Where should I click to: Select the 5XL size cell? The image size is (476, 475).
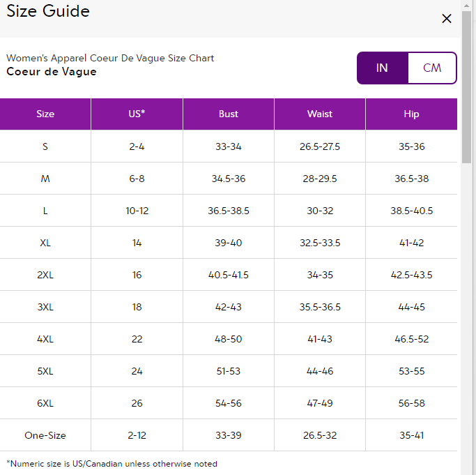coord(45,371)
